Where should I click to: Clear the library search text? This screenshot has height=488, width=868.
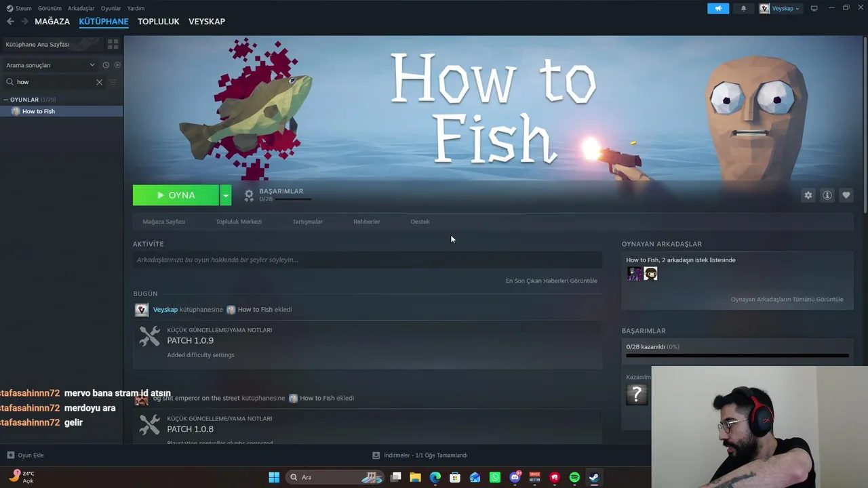pyautogui.click(x=99, y=82)
